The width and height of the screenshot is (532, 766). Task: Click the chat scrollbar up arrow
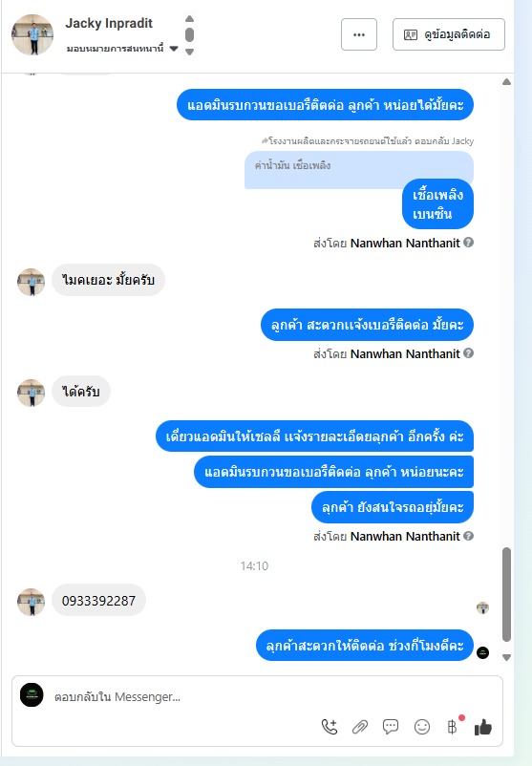tap(506, 81)
